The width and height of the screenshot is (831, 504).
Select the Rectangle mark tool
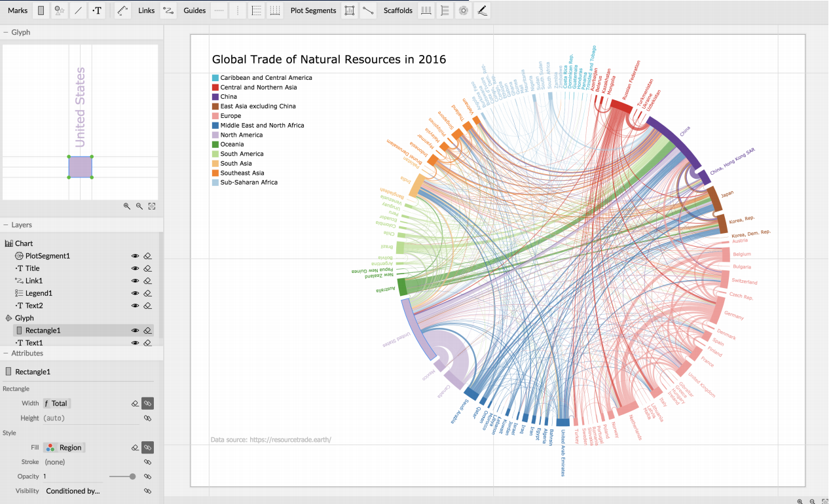(x=41, y=10)
